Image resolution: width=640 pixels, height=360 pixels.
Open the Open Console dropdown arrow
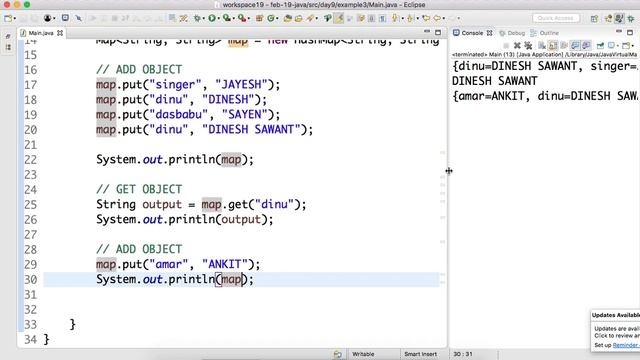tap(633, 46)
